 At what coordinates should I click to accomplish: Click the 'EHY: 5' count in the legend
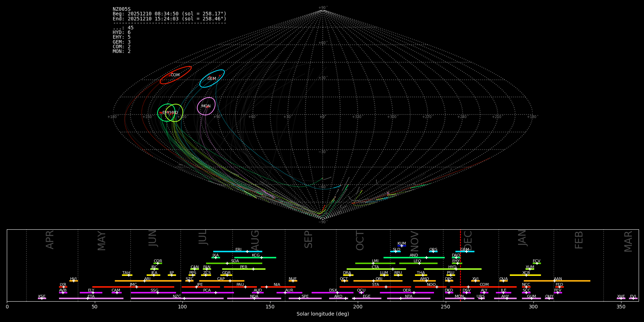(x=122, y=37)
